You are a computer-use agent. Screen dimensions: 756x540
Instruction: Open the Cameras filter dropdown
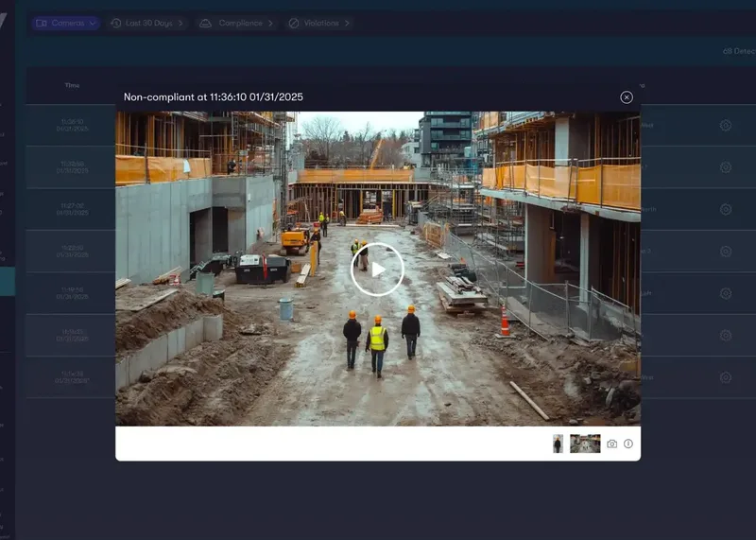[x=66, y=23]
